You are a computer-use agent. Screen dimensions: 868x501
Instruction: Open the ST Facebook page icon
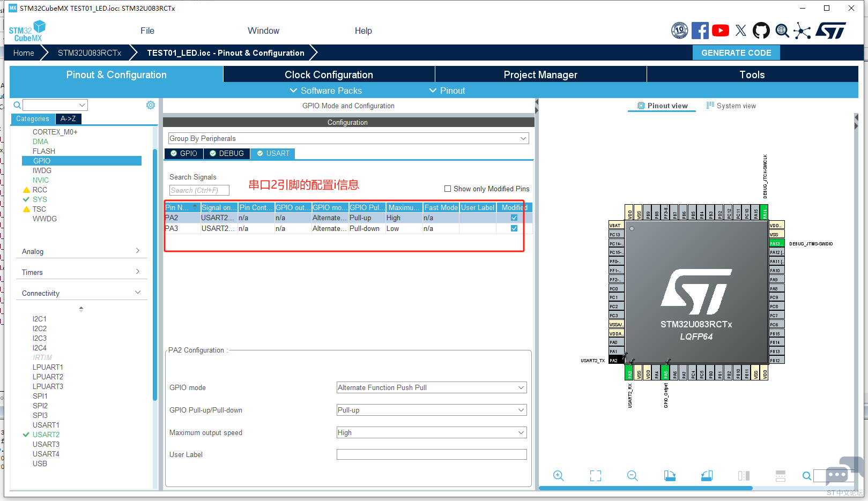700,31
